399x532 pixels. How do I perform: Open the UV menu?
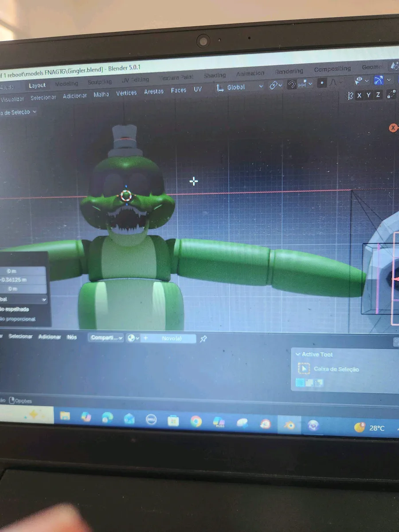coord(197,90)
